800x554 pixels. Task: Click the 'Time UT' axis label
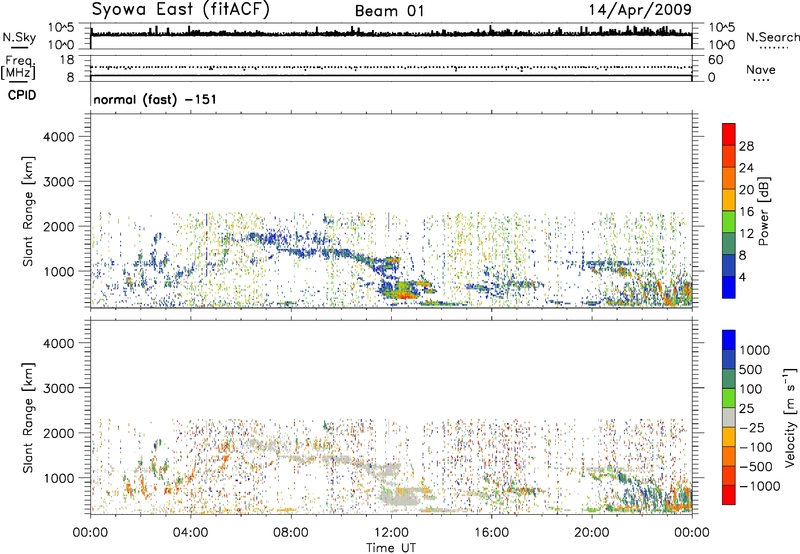point(391,548)
